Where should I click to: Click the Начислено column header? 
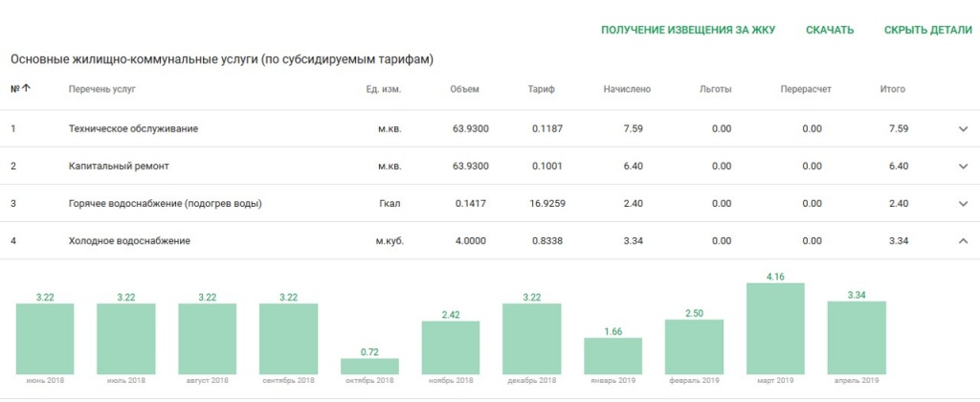click(x=627, y=90)
